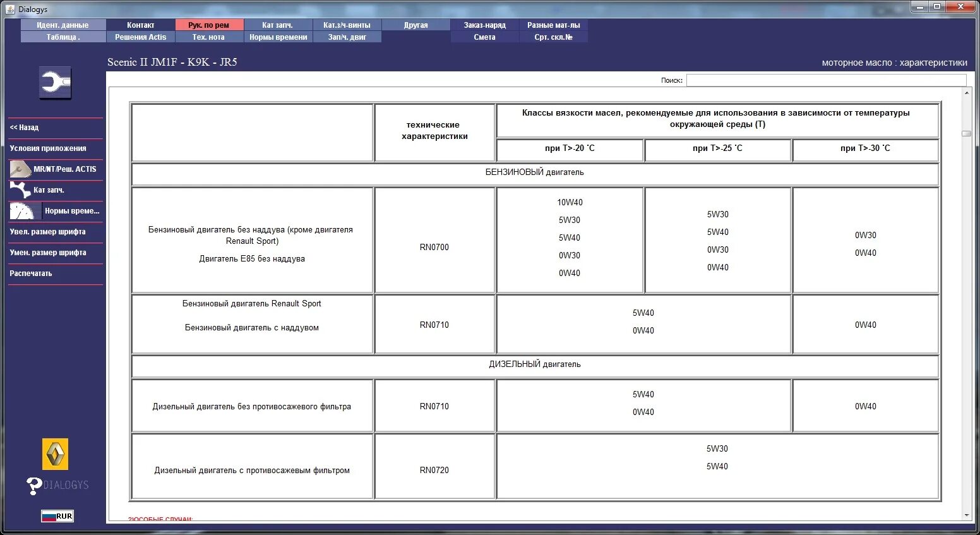The image size is (980, 535).
Task: Open the Разные мат-лы tab
Action: click(x=553, y=25)
